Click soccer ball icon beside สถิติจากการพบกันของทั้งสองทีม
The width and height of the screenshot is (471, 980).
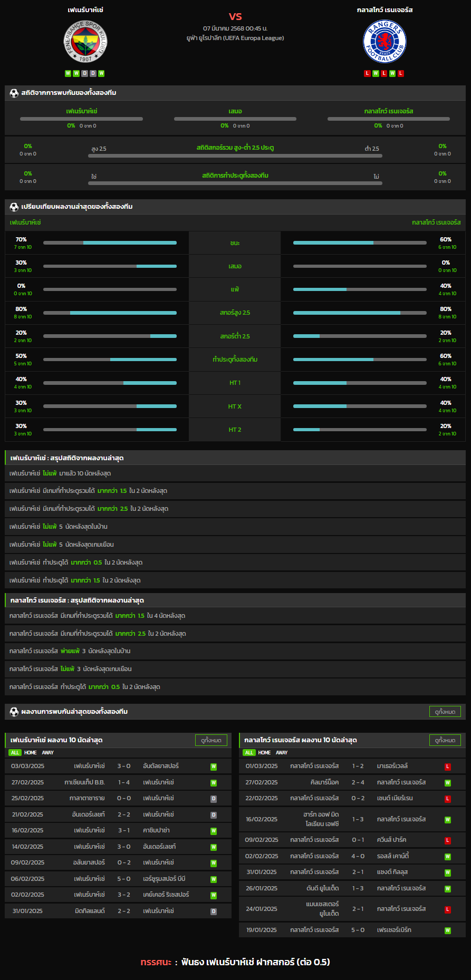(14, 93)
